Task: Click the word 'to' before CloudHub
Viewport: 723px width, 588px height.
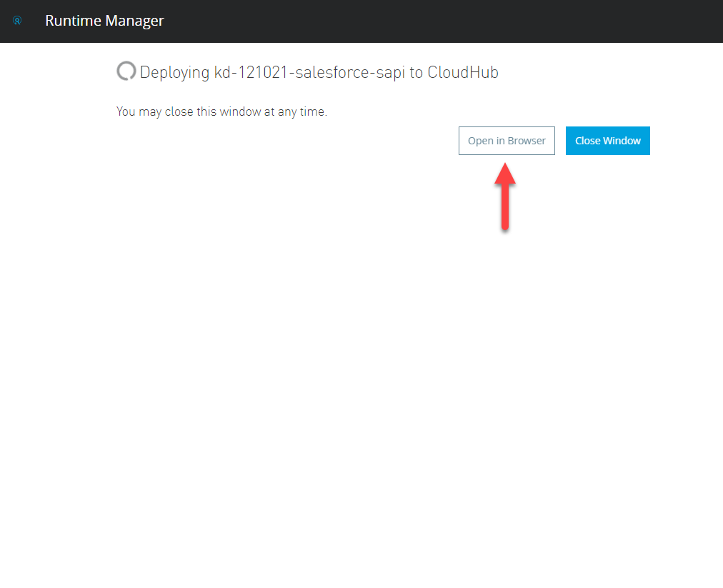Action: pyautogui.click(x=417, y=72)
